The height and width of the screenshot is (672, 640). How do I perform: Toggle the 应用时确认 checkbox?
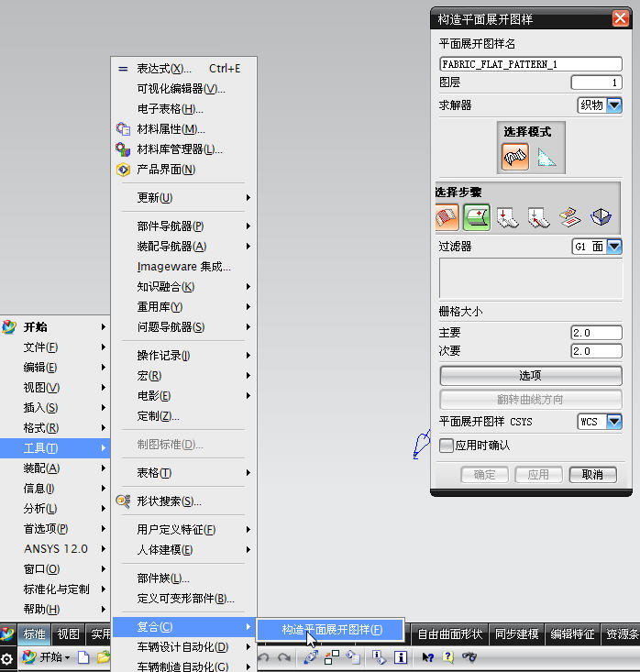click(x=446, y=446)
